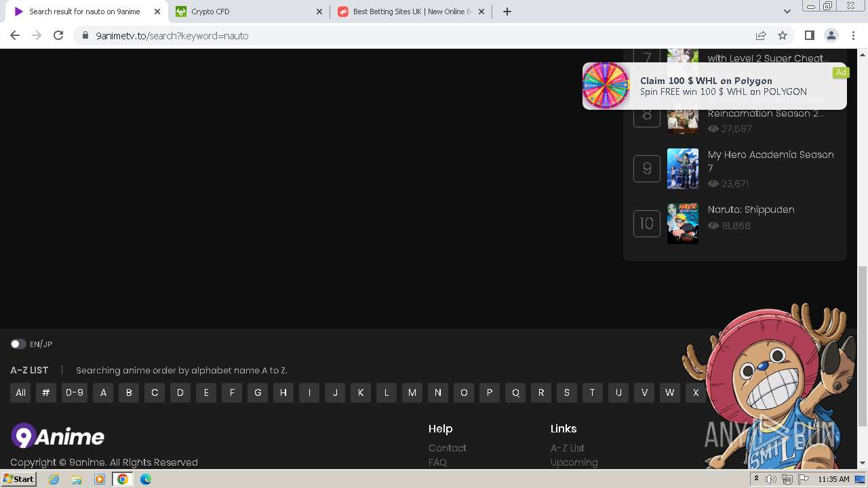This screenshot has height=488, width=868.
Task: Open My Hero Academia Season 7 title
Action: [x=771, y=161]
